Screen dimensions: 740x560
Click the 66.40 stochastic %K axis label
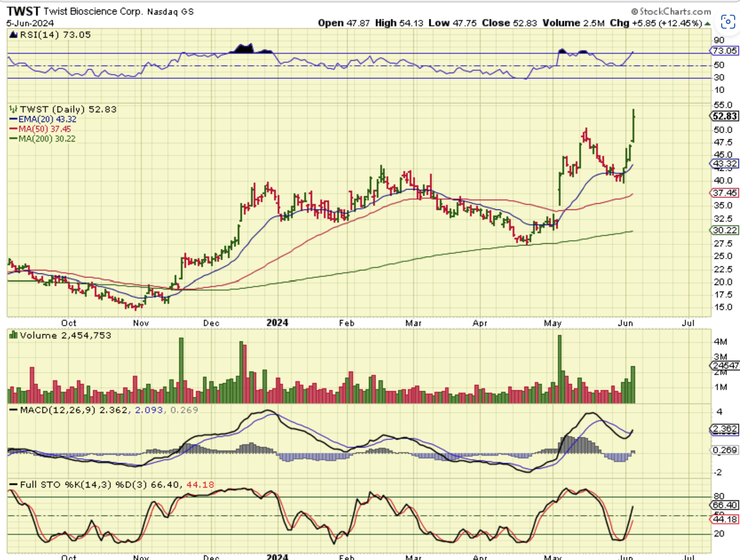[x=725, y=505]
